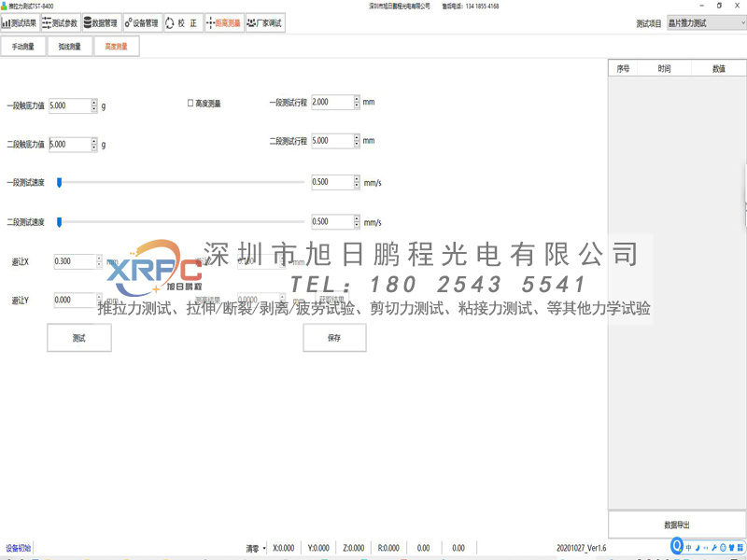Click the blue Q input method icon
The width and height of the screenshot is (747, 560).
[x=676, y=546]
